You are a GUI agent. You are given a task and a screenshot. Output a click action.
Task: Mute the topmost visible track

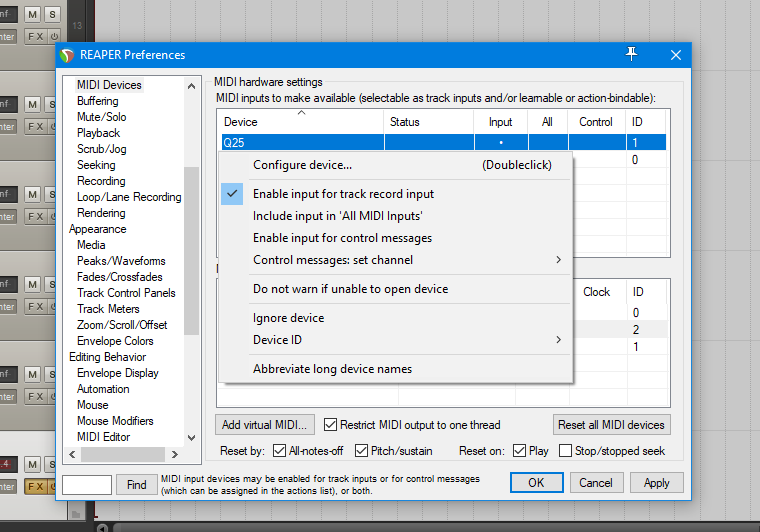33,15
